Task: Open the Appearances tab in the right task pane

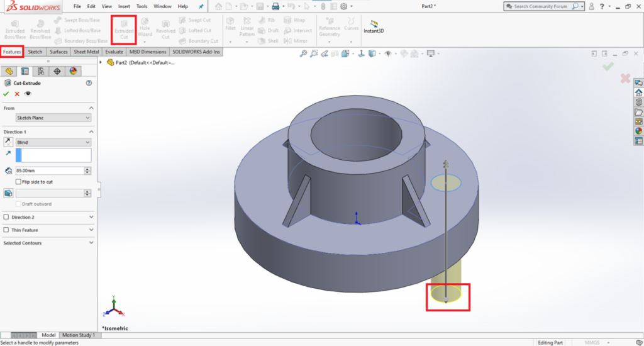Action: pyautogui.click(x=638, y=131)
